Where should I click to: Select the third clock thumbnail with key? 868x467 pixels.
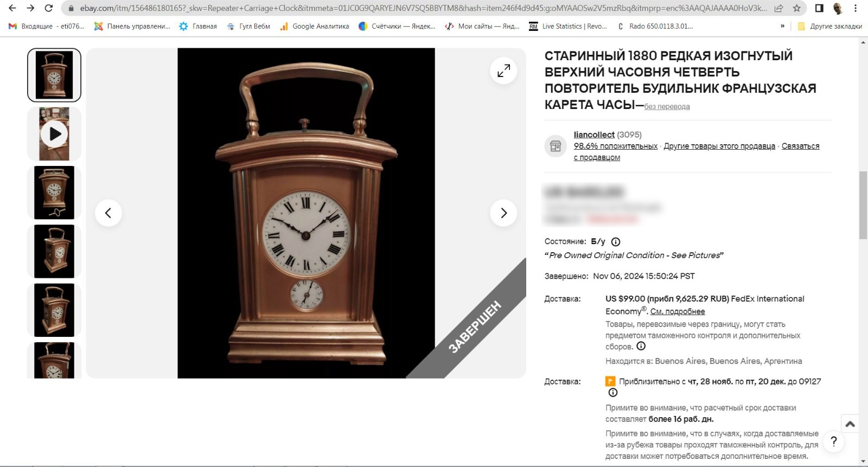(54, 193)
